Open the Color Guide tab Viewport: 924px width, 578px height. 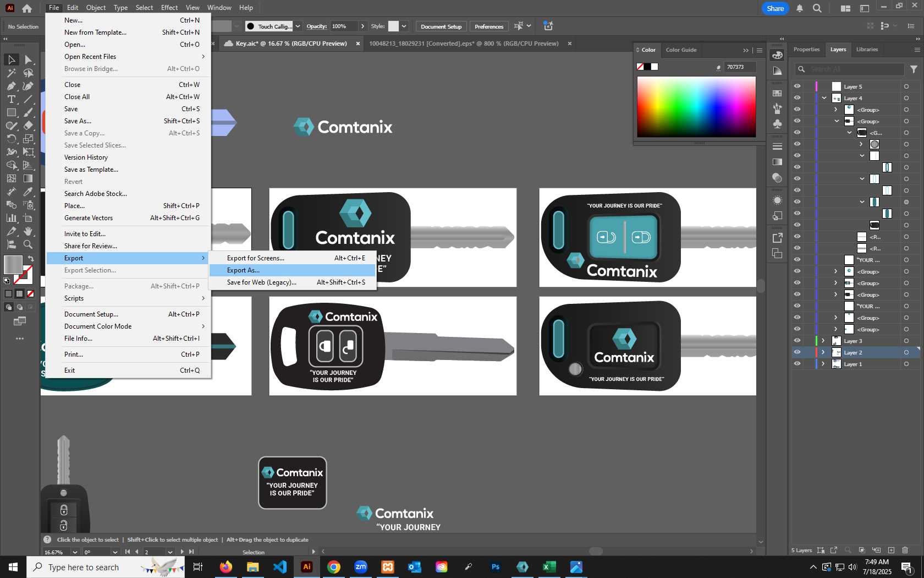point(681,50)
